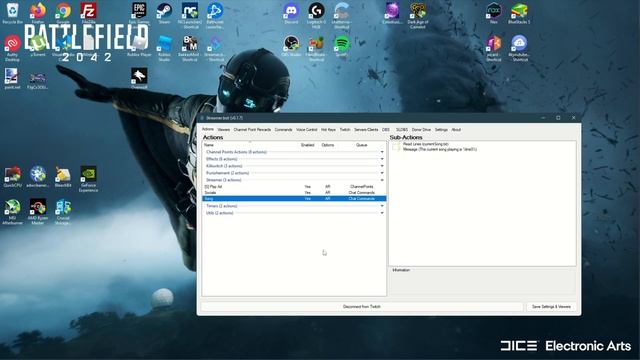Image resolution: width=640 pixels, height=360 pixels.
Task: Open Streamer.bot shortcut on desktop
Action: click(x=215, y=48)
